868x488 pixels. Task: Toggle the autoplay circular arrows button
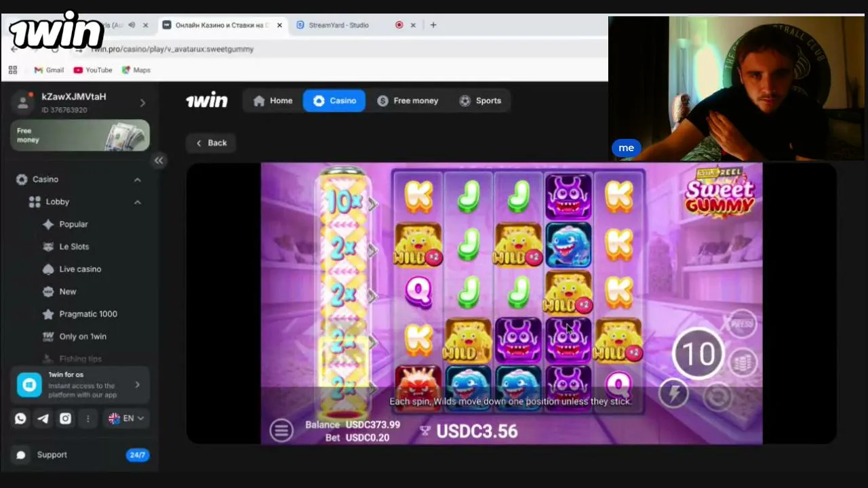717,396
